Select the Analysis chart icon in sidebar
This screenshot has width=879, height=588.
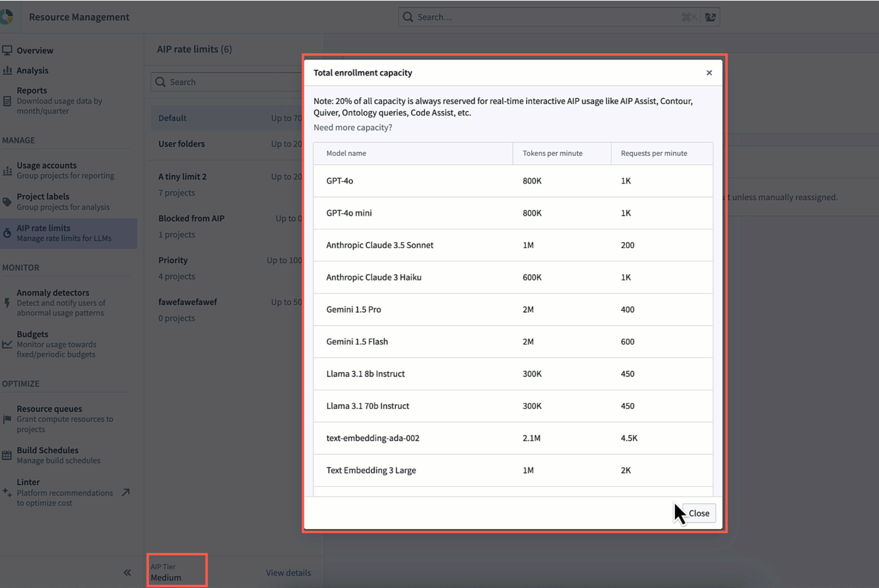pos(8,70)
